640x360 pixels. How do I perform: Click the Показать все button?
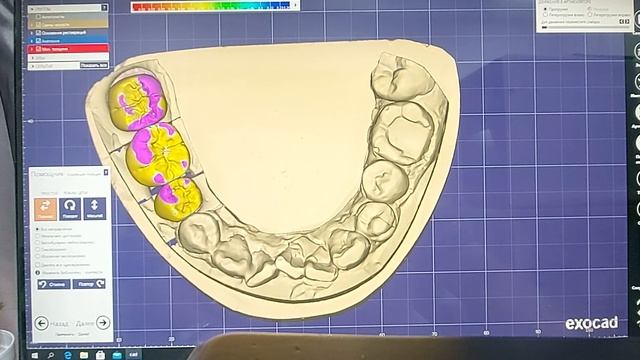(93, 65)
